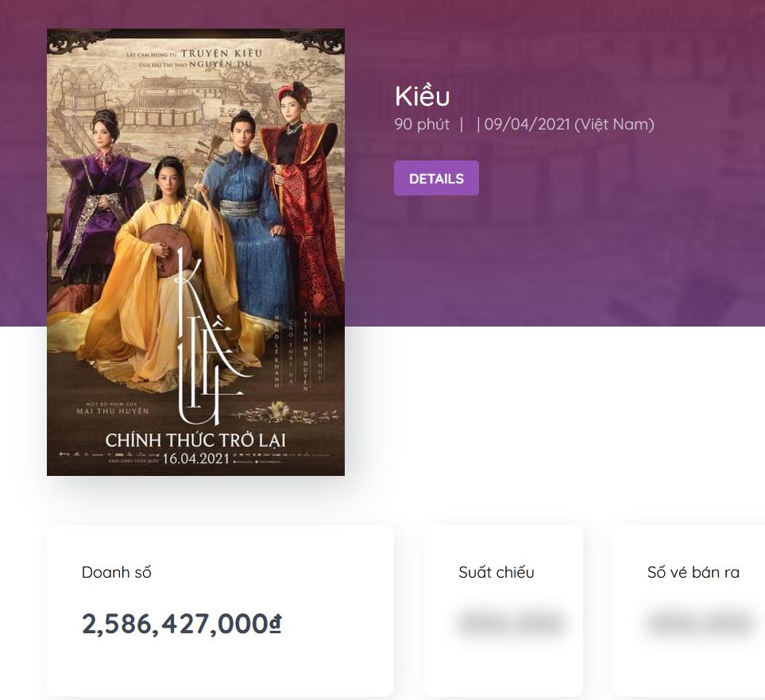Reveal the blurred Suất chiếu value
This screenshot has width=765, height=700.
(511, 623)
